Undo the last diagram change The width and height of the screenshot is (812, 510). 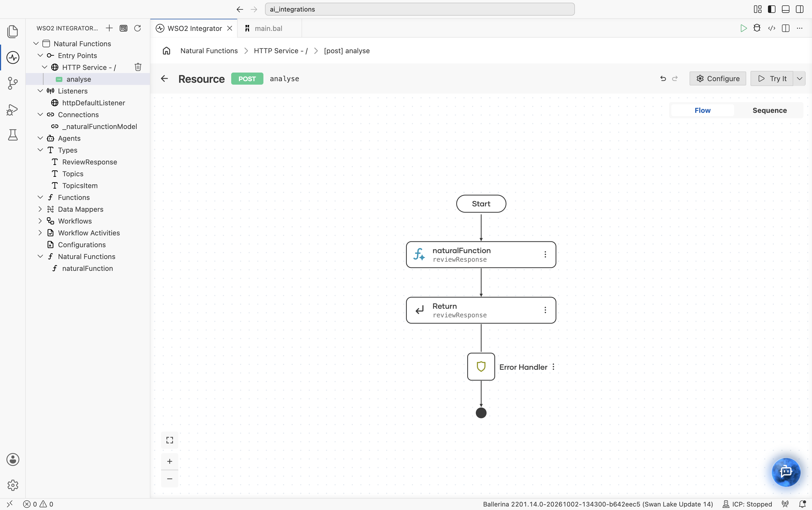663,78
